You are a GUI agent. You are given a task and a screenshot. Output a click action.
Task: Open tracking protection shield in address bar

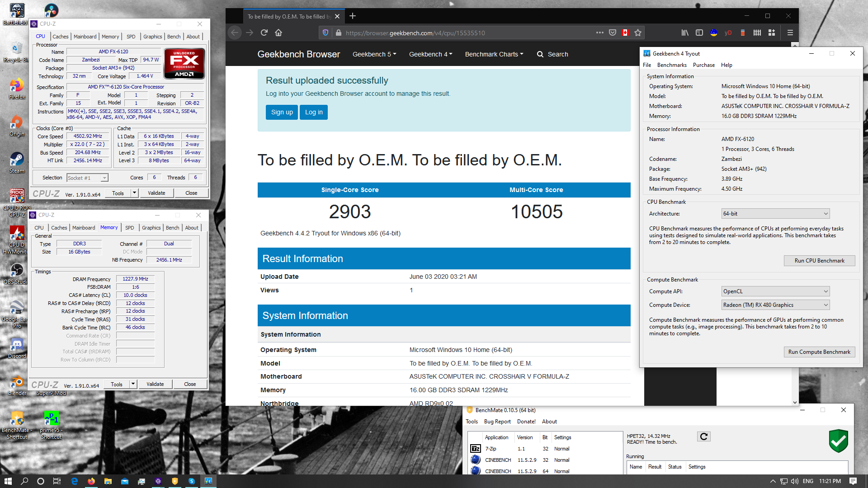[x=325, y=33]
